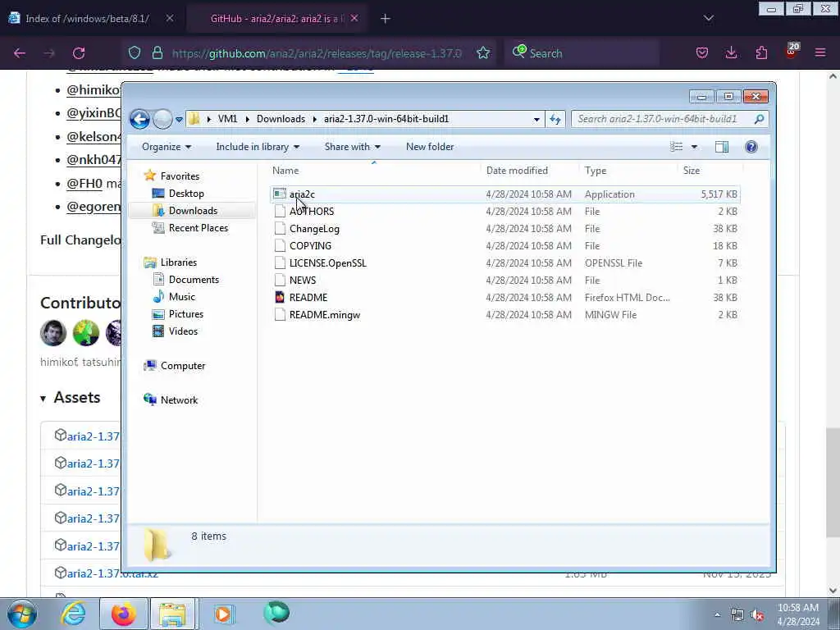The height and width of the screenshot is (630, 840).
Task: Click Downloads in the address breadcrumb
Action: (x=281, y=119)
